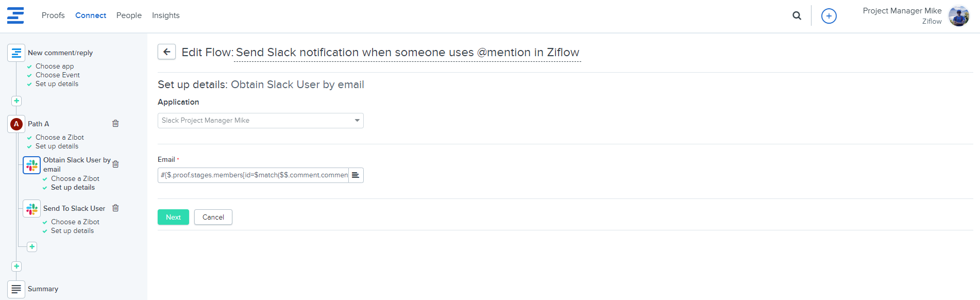Viewport: 980px width, 300px height.
Task: Click into the Email expression field
Action: pos(253,175)
